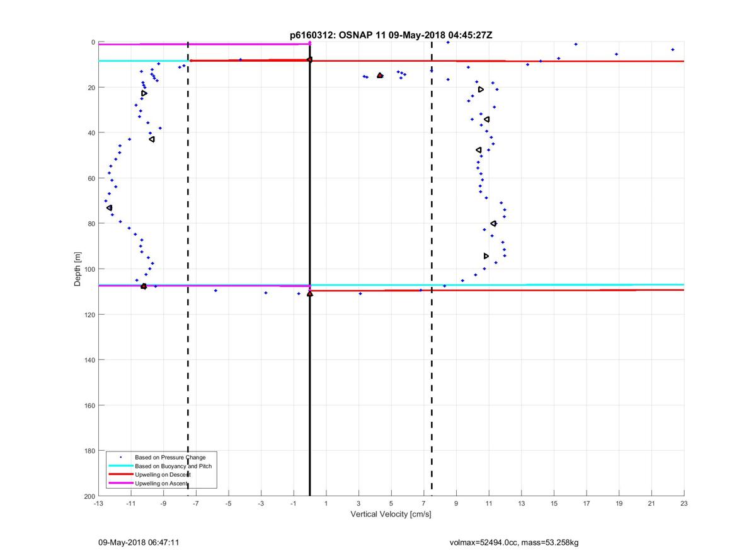Click the open triangle marker near 11 cm/s at 80 m
The height and width of the screenshot is (558, 756).
click(493, 223)
